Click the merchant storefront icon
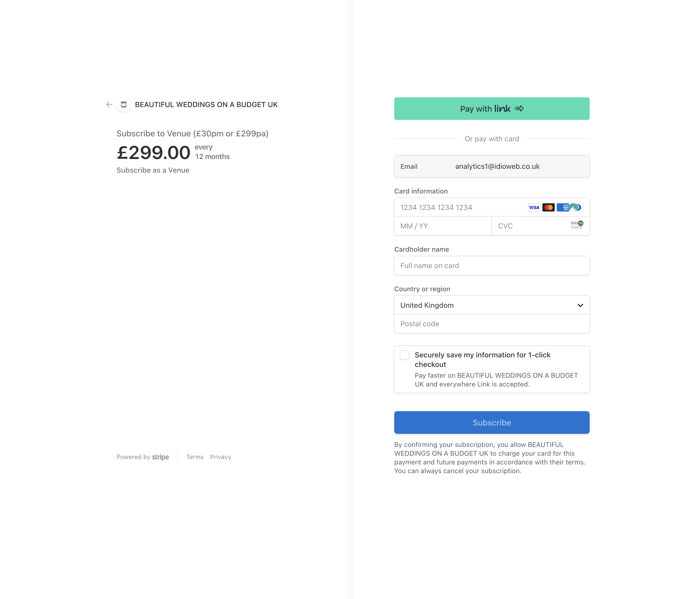The width and height of the screenshot is (700, 599). coord(124,104)
